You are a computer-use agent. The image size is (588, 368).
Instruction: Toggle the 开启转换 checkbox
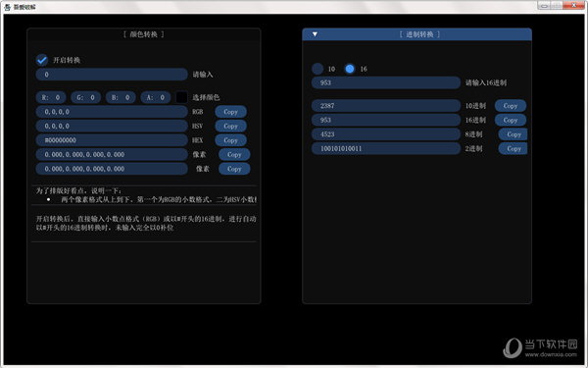click(42, 60)
